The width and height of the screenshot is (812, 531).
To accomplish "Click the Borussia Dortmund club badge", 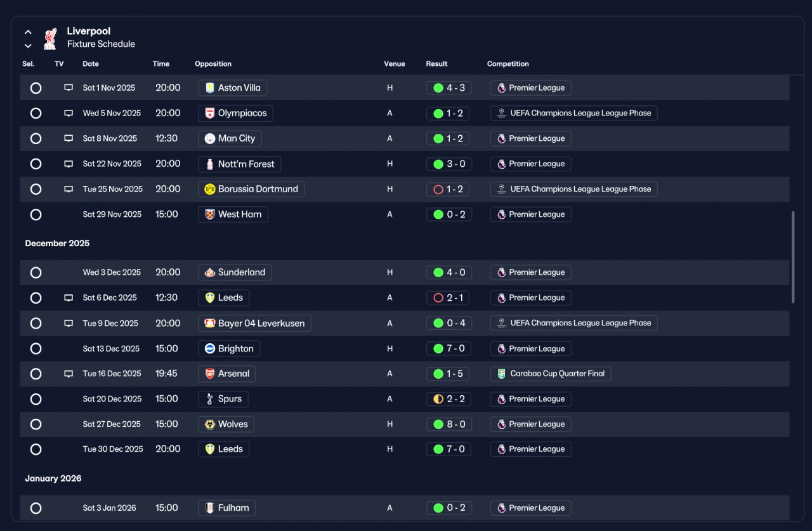I will coord(210,189).
